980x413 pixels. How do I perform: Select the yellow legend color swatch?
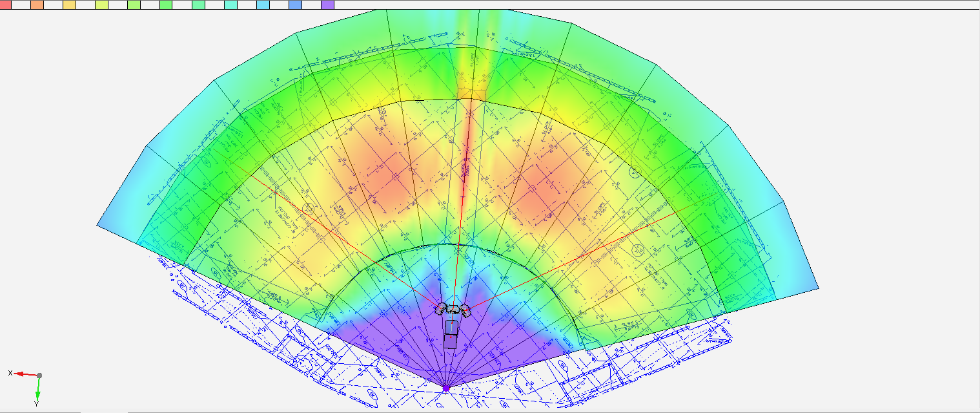point(69,5)
